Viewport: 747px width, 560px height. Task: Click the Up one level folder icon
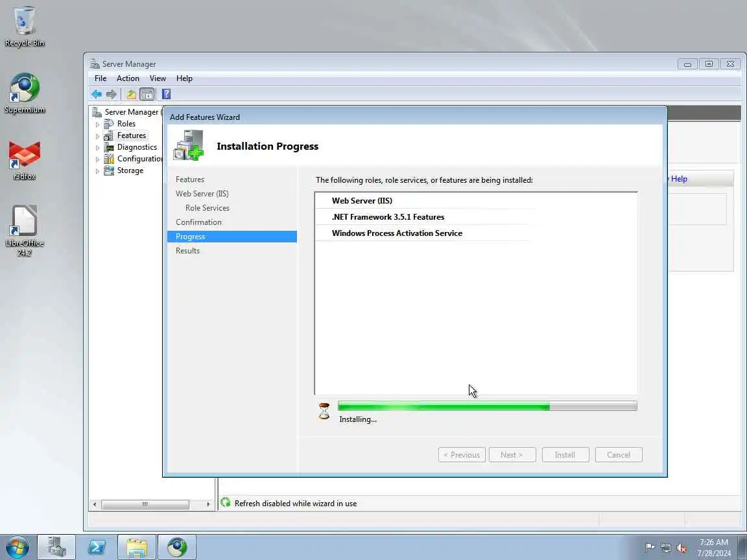132,94
